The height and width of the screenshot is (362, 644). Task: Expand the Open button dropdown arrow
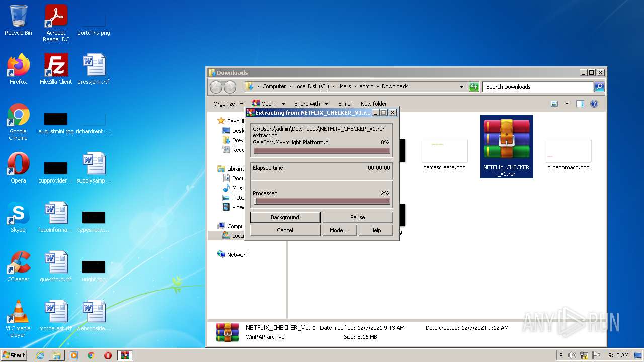pyautogui.click(x=283, y=104)
